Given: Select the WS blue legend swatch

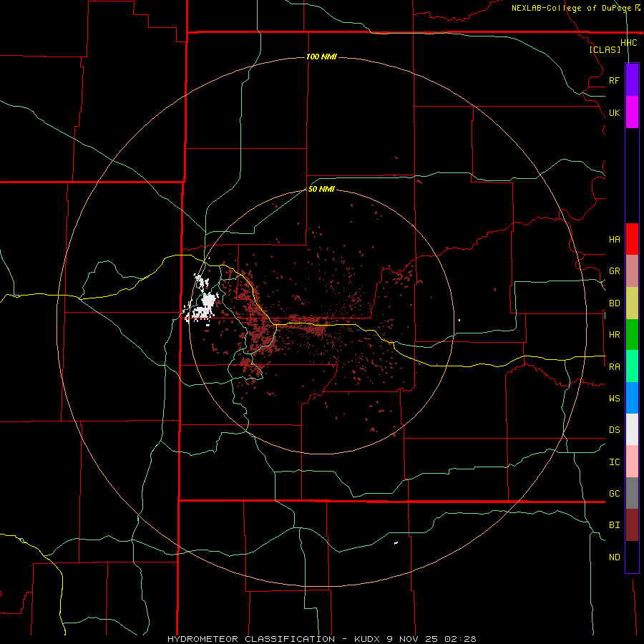Looking at the screenshot, I should pos(632,398).
